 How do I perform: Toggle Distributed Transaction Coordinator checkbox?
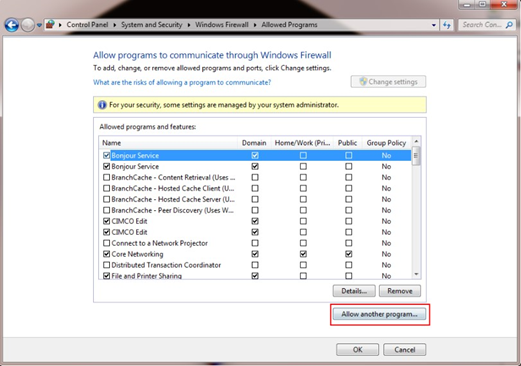coord(106,265)
